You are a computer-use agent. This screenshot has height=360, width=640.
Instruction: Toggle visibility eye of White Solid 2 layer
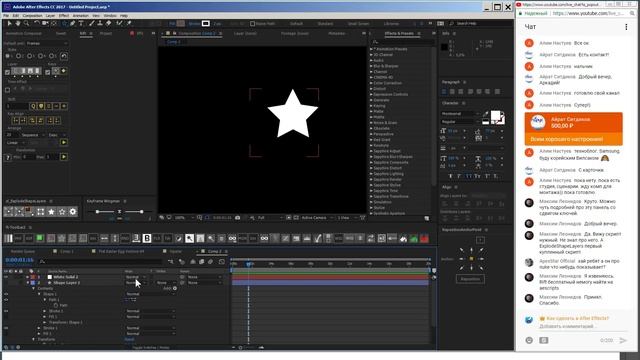pos(6,277)
